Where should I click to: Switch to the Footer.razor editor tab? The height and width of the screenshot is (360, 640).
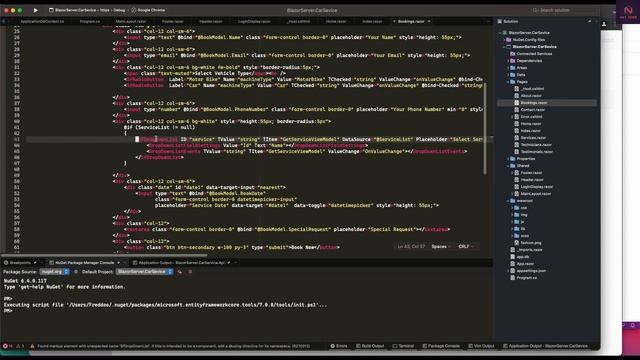click(x=173, y=21)
